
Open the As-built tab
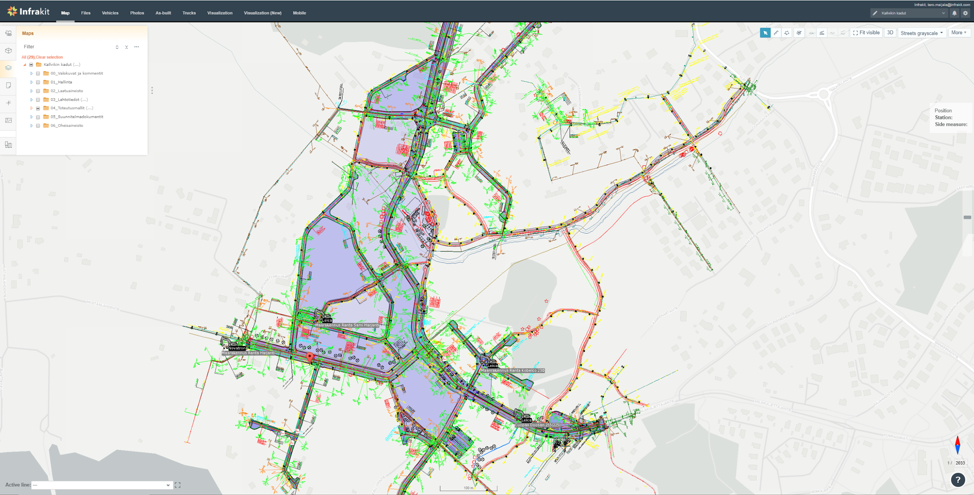click(x=163, y=13)
